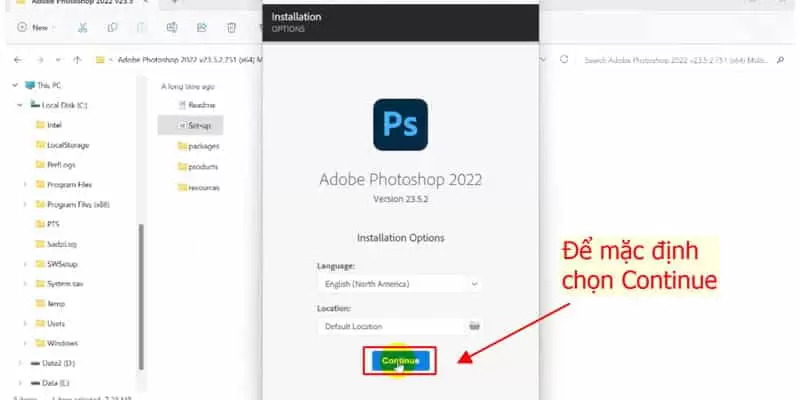Open the Language dropdown showing English (North America)
This screenshot has width=800, height=400.
[x=399, y=284]
